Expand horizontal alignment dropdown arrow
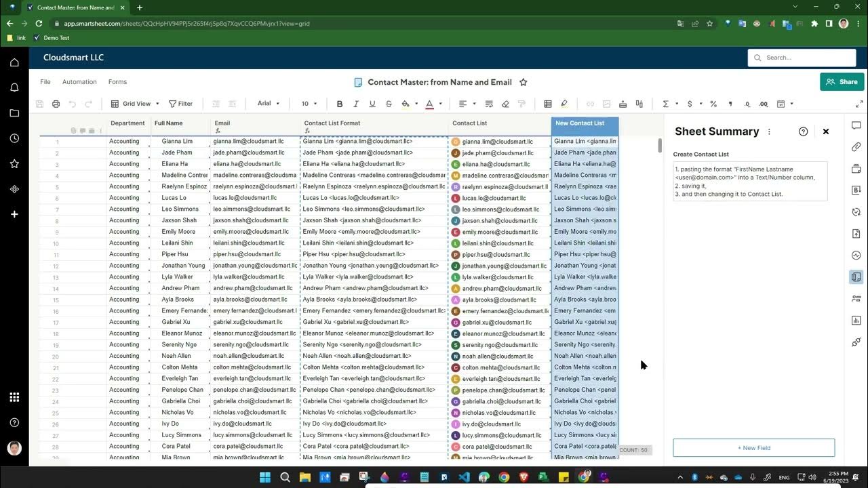This screenshot has height=488, width=868. tap(473, 104)
